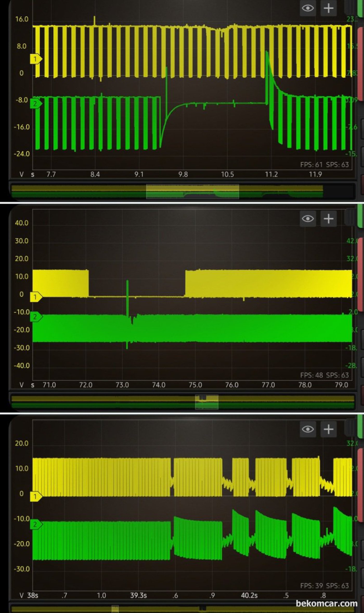This screenshot has height=613, width=364.
Task: Click the 9.8 time label on top axis
Action: [183, 174]
